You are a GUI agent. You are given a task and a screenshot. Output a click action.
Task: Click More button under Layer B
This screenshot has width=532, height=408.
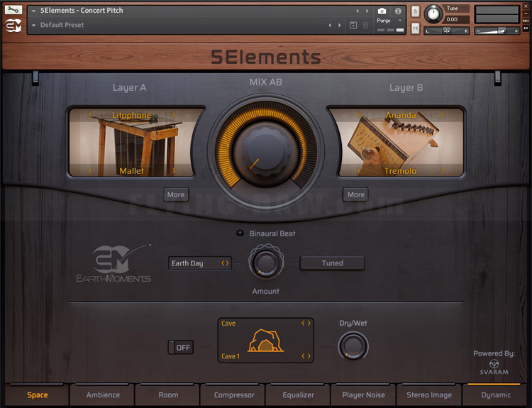[x=355, y=195]
